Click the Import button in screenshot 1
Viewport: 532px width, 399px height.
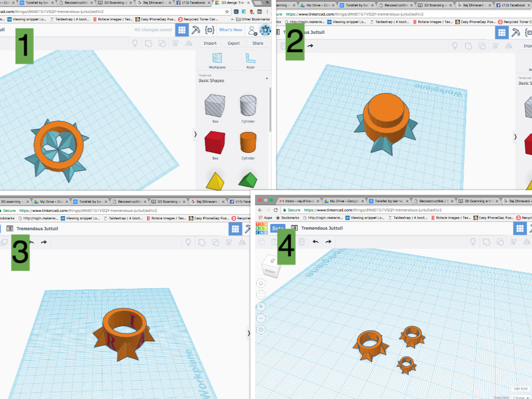pos(210,43)
